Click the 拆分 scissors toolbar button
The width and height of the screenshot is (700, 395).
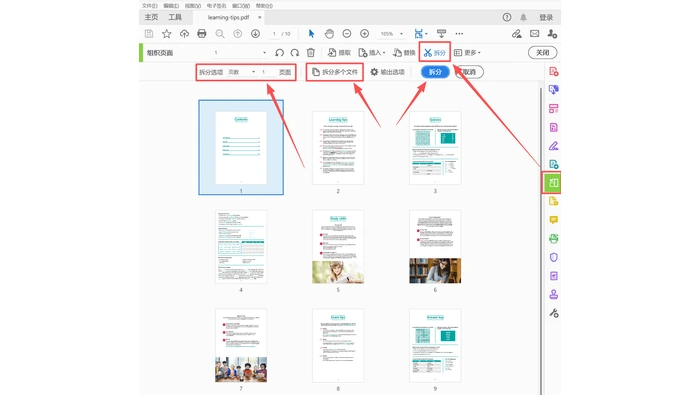coord(434,53)
